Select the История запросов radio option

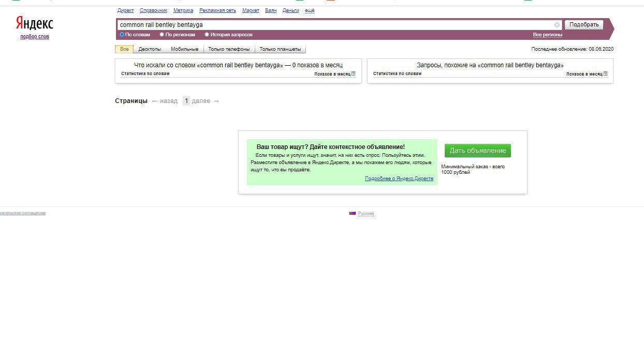click(x=207, y=35)
